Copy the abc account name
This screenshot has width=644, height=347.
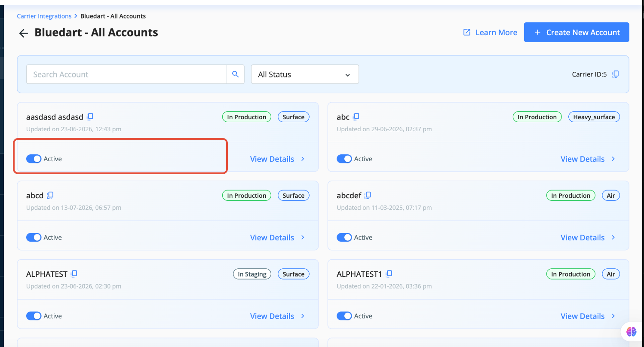coord(356,117)
